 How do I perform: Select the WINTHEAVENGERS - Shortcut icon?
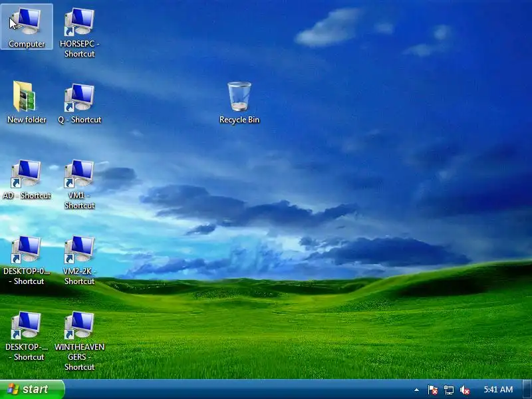[x=79, y=340]
